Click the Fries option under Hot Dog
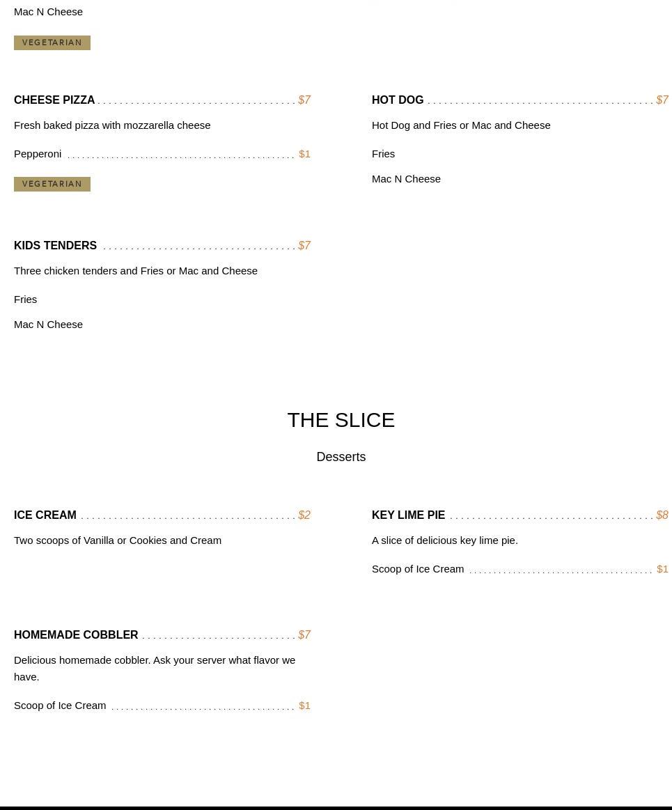Screen dimensions: 672x810 (x=383, y=154)
